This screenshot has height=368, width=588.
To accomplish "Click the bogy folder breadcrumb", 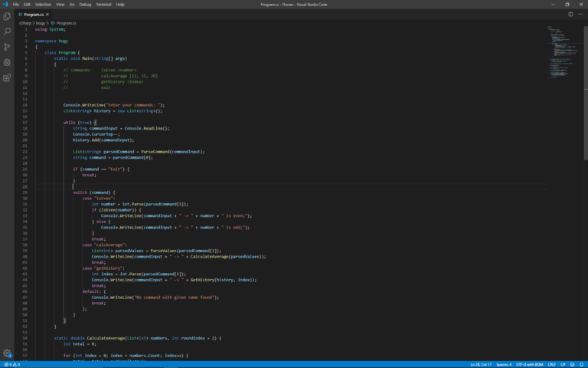I will click(42, 23).
